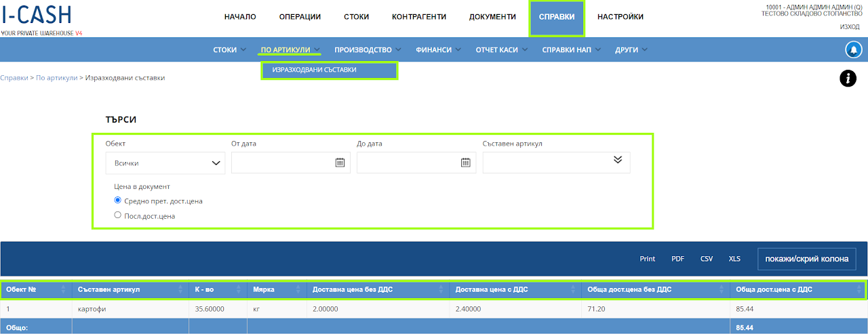Open the Документи menu

click(492, 17)
